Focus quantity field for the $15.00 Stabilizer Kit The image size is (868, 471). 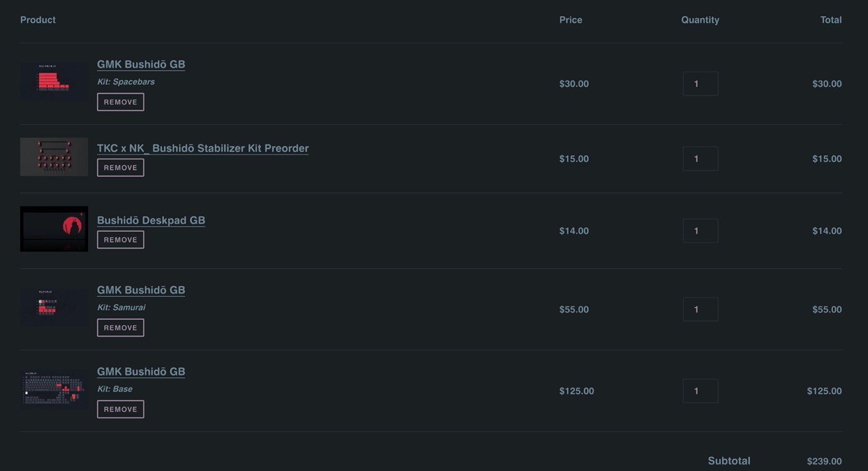[701, 159]
